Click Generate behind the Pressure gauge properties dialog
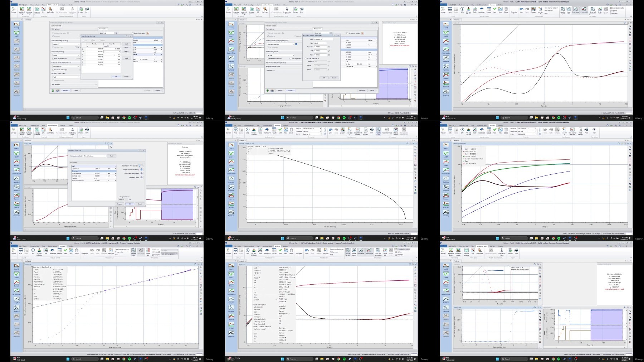This screenshot has width=644, height=362. coord(362,91)
